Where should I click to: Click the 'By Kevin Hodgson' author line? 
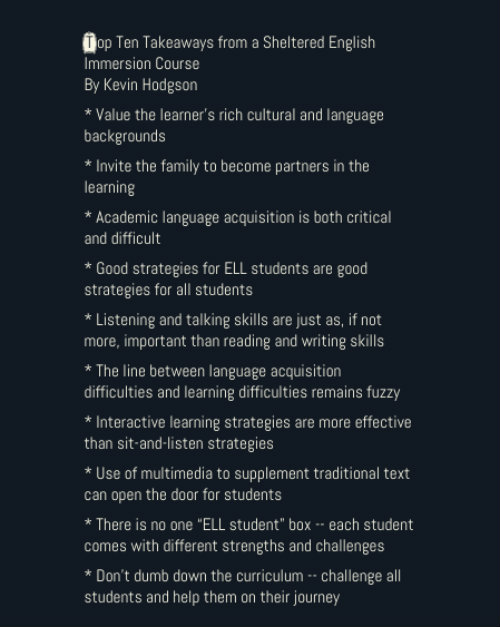[141, 85]
